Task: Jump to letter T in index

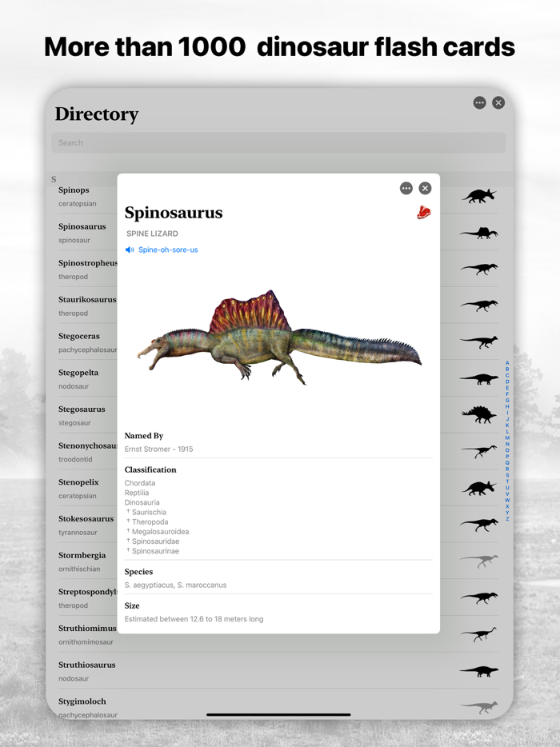Action: click(x=507, y=481)
